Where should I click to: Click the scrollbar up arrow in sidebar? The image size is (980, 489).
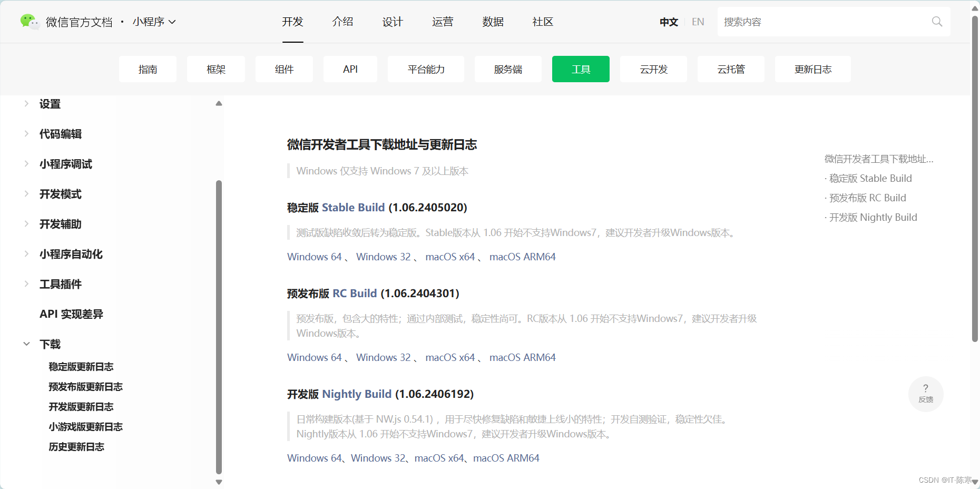[219, 103]
